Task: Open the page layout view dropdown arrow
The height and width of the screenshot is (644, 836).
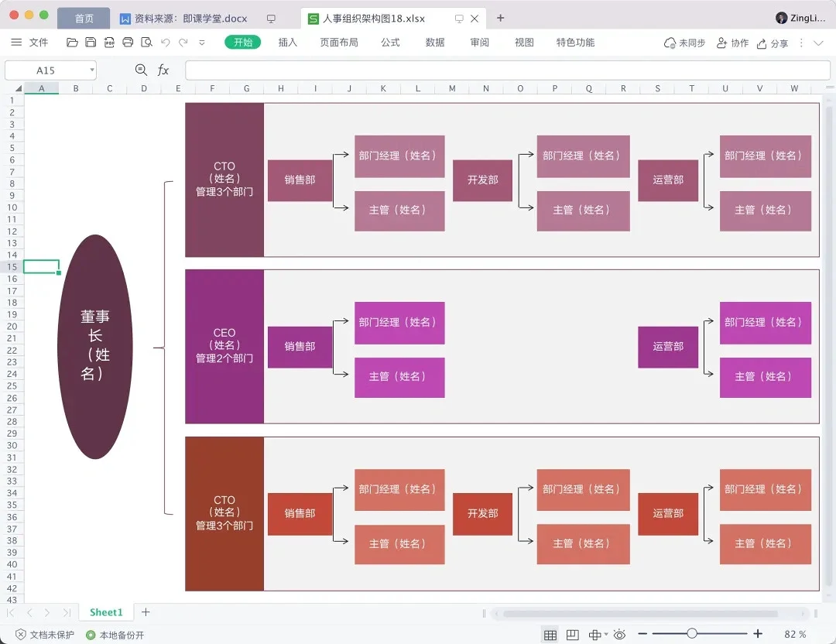Action: tap(605, 634)
